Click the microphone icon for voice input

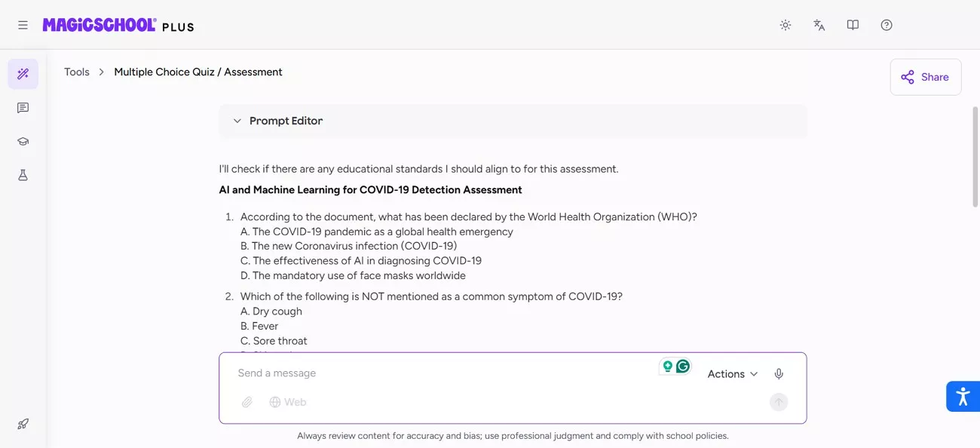point(779,373)
